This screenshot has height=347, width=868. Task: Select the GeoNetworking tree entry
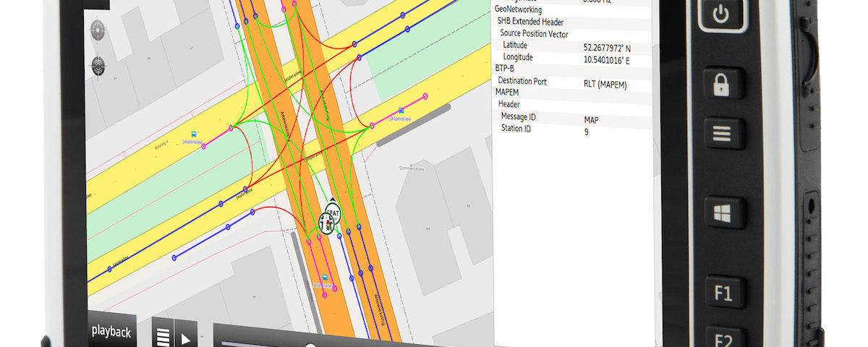pyautogui.click(x=518, y=9)
